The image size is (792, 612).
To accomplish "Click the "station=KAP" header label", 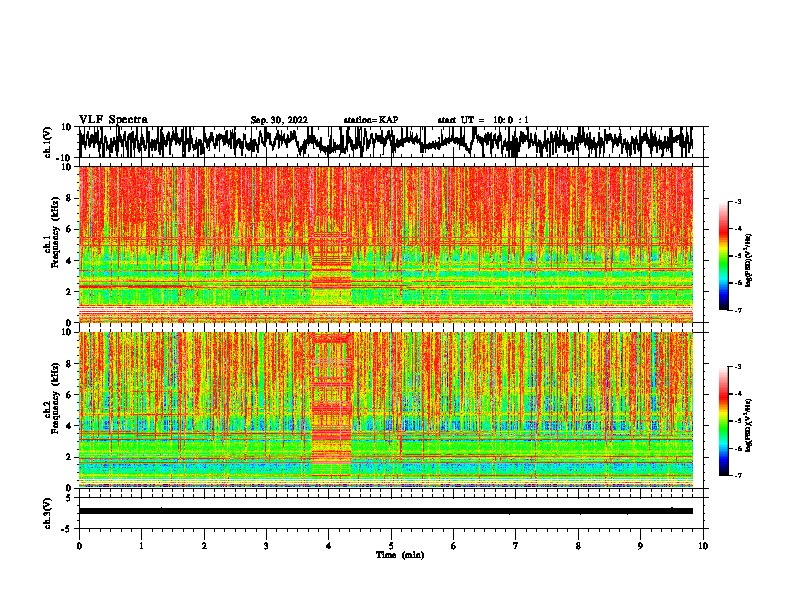I will 370,120.
